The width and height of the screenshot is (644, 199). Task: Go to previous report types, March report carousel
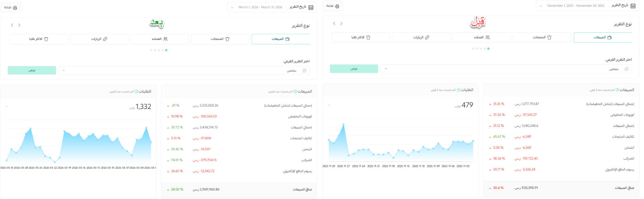click(x=19, y=25)
